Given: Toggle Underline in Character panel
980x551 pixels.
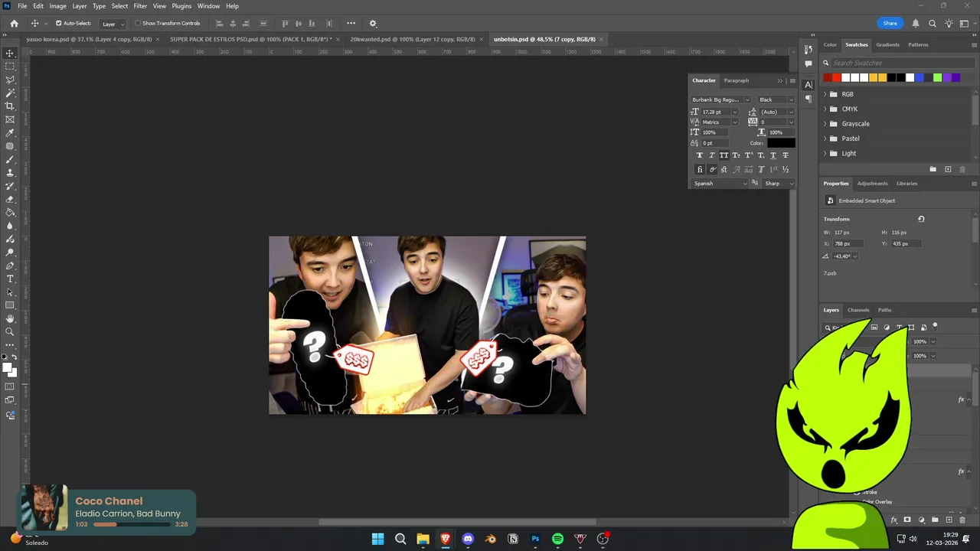Looking at the screenshot, I should [773, 155].
